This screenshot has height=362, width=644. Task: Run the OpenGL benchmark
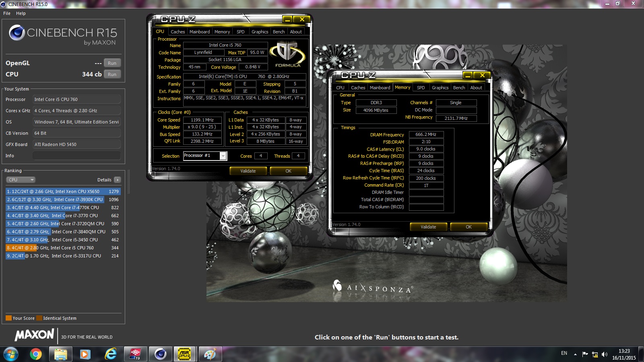[112, 63]
